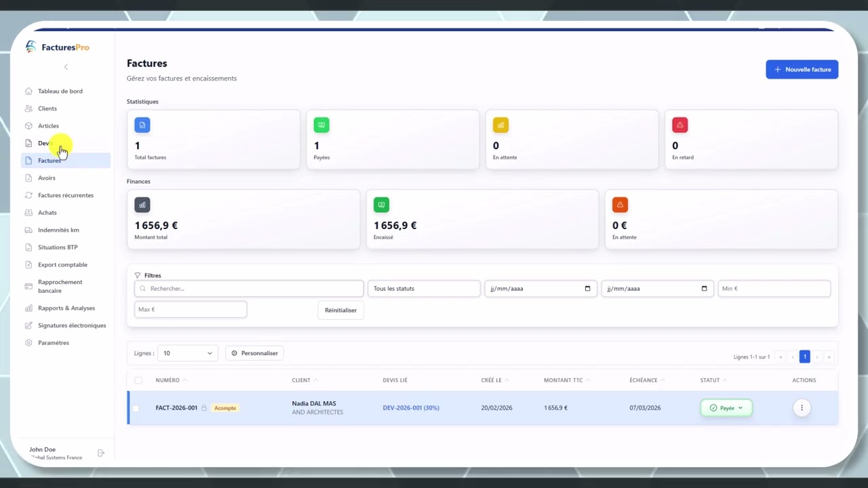Click the Personnaliser button
Viewport: 868px width, 488px height.
(x=254, y=353)
